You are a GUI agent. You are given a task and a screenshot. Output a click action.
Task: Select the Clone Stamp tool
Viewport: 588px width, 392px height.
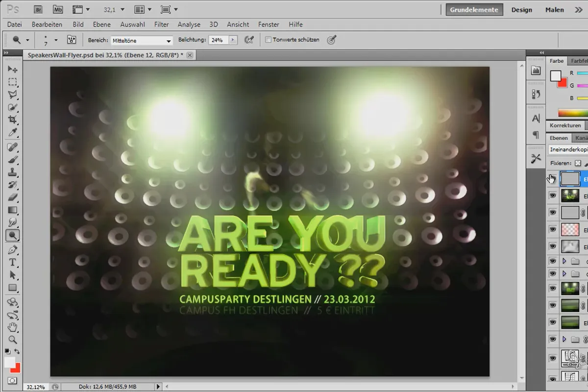coord(13,172)
